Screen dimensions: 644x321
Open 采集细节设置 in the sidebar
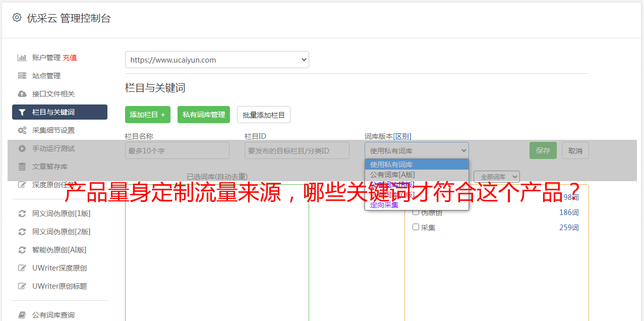[53, 130]
